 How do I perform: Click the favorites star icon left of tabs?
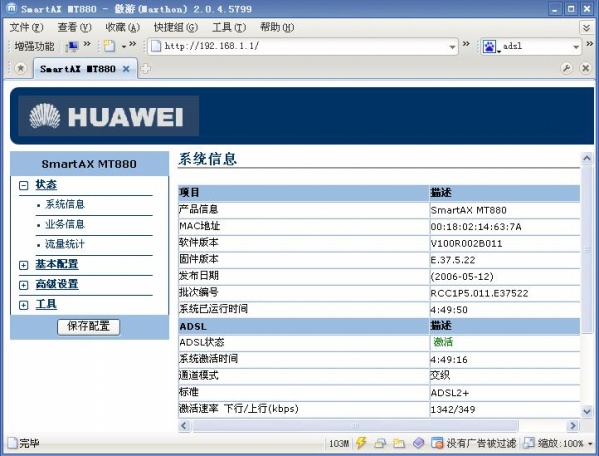coord(21,68)
